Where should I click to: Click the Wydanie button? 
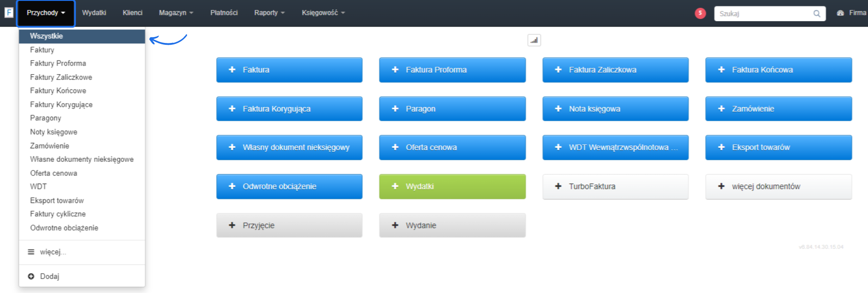(452, 225)
